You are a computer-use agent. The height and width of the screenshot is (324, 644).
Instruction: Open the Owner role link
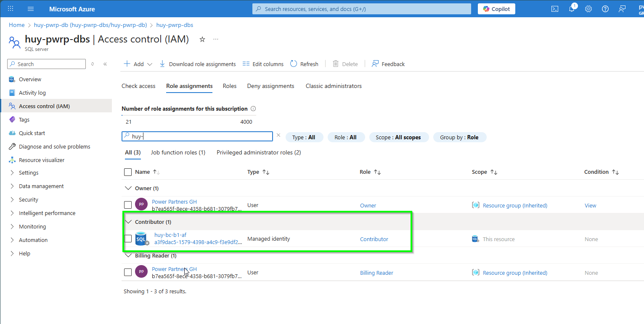pos(368,205)
